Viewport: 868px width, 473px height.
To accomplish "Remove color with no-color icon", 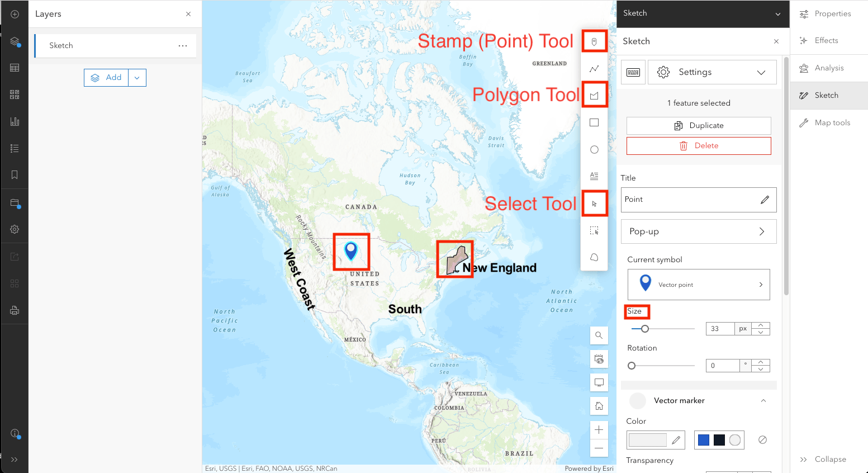I will point(762,440).
